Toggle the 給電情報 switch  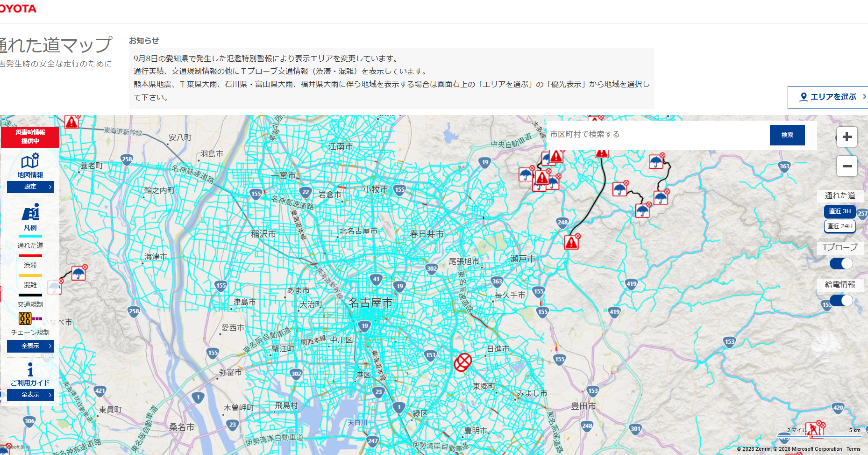(x=841, y=300)
